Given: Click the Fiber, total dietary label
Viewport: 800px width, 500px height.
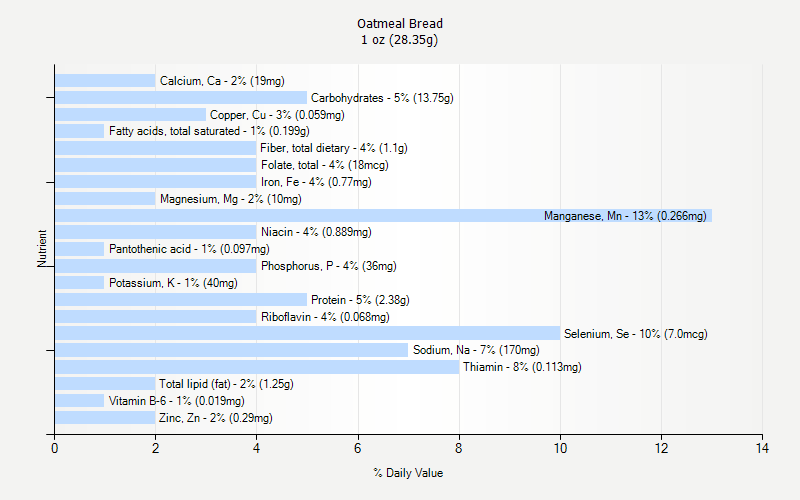Looking at the screenshot, I should tap(334, 148).
